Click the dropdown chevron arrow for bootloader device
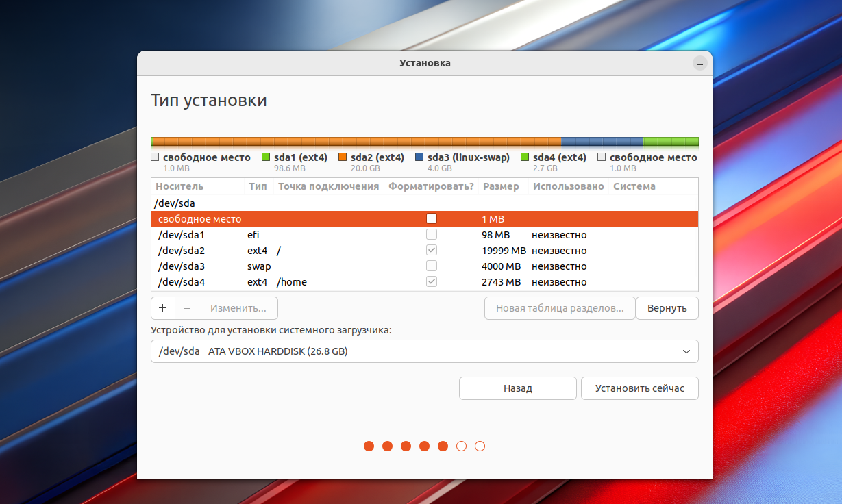The image size is (842, 504). click(686, 351)
